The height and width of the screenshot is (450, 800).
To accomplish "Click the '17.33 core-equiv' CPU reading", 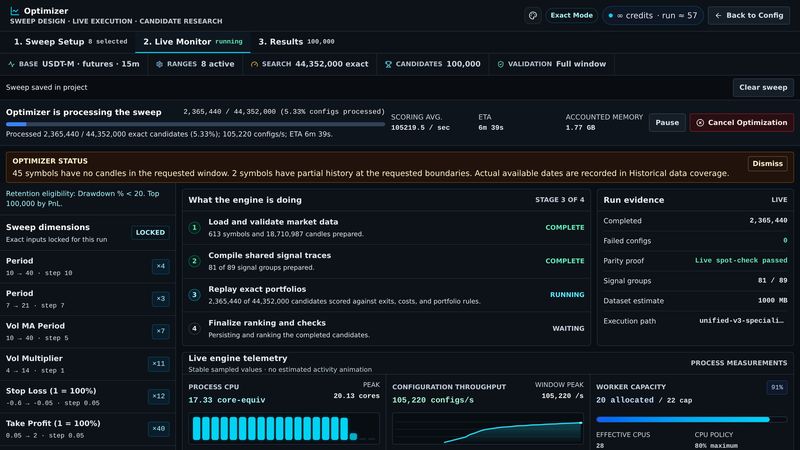I will click(227, 400).
